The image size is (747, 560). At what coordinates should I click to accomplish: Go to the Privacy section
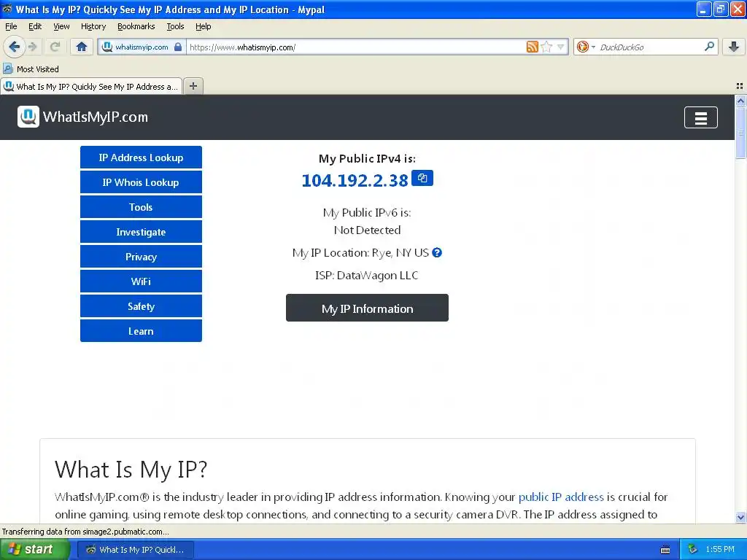point(141,257)
